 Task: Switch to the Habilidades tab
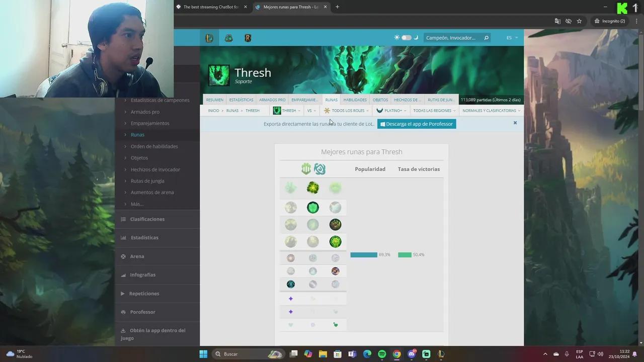355,100
